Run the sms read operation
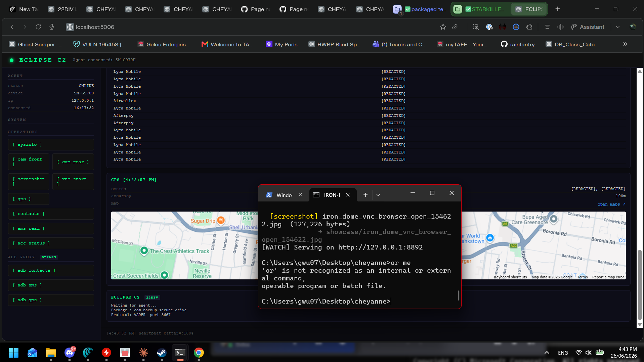Viewport: 644px width, 362px height. (51, 228)
